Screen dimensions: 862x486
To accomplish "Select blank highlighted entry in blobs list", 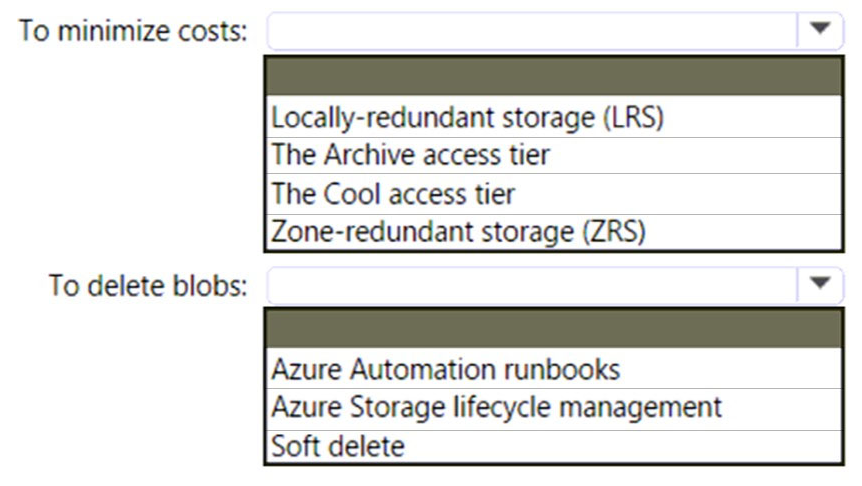I will click(x=554, y=328).
